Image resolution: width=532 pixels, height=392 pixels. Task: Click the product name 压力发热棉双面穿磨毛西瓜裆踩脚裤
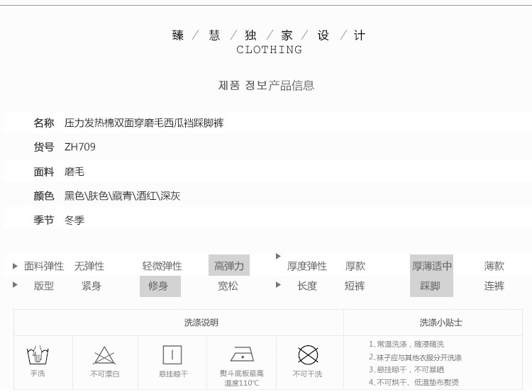click(x=144, y=123)
